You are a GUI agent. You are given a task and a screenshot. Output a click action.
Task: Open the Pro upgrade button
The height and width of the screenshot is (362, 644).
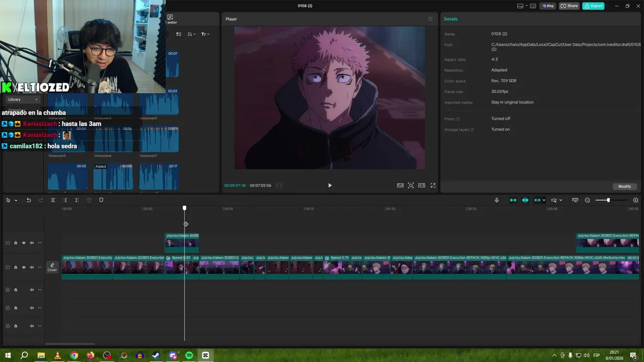(x=548, y=6)
